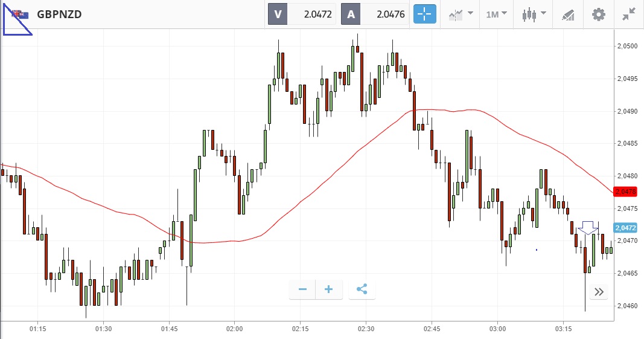Collapse the chart with shrink arrows
This screenshot has width=644, height=339.
[628, 14]
